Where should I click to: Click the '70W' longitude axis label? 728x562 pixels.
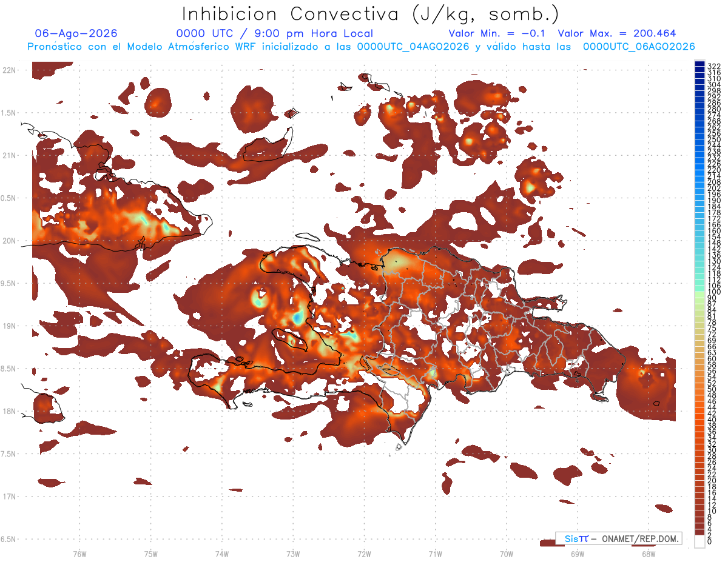tap(507, 554)
